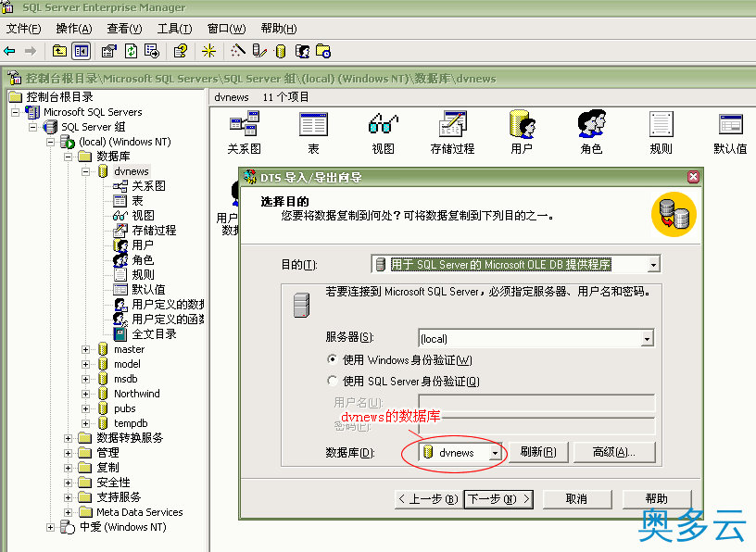Select Microsoft SQL Servers tree node
The height and width of the screenshot is (552, 756).
coord(93,112)
